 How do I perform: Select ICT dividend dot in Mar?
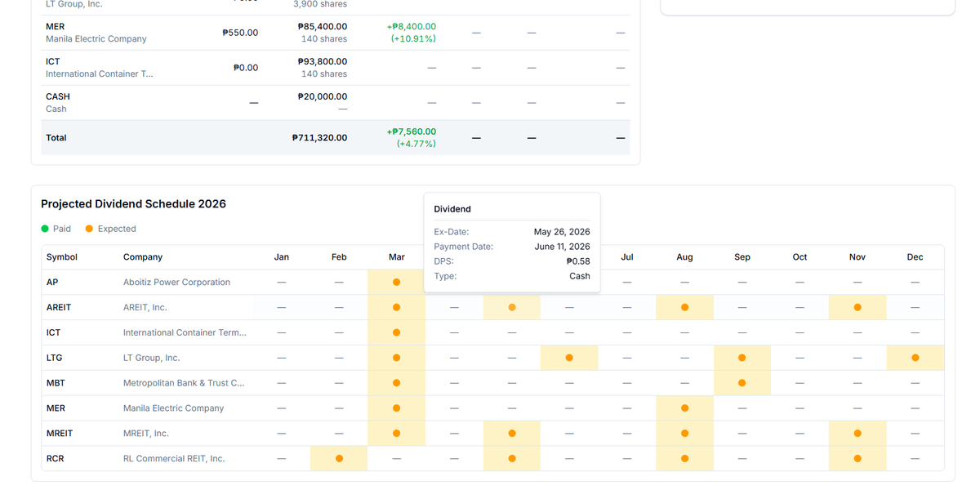click(396, 332)
